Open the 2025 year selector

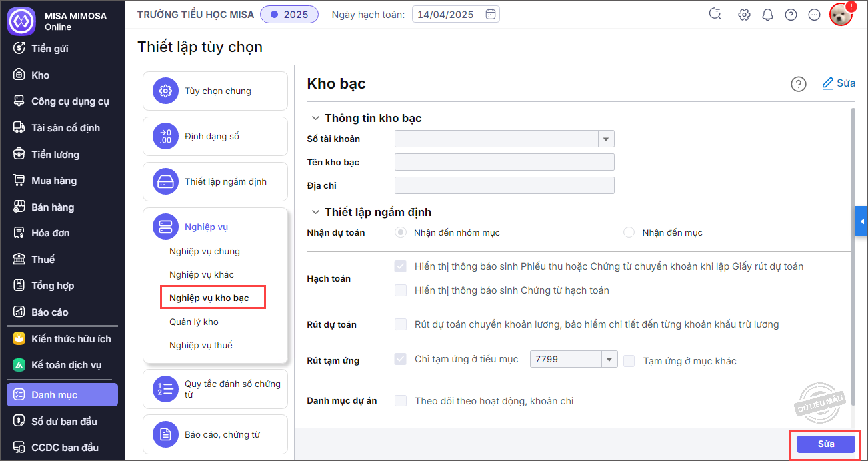289,14
